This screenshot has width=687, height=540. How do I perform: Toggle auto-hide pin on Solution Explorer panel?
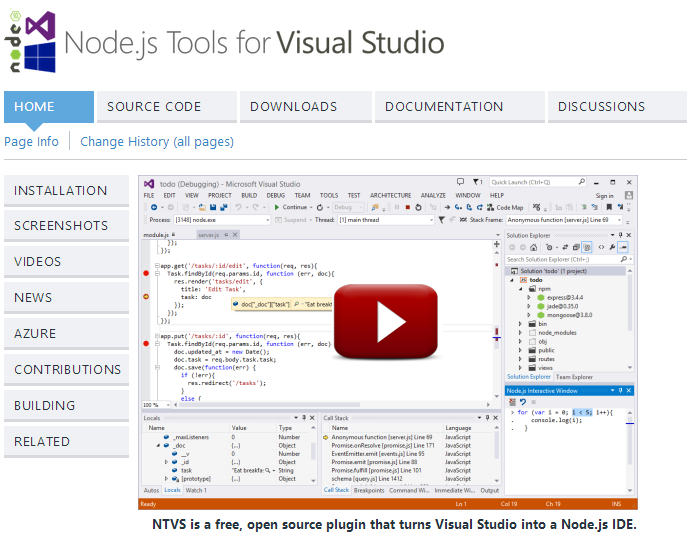coord(620,235)
